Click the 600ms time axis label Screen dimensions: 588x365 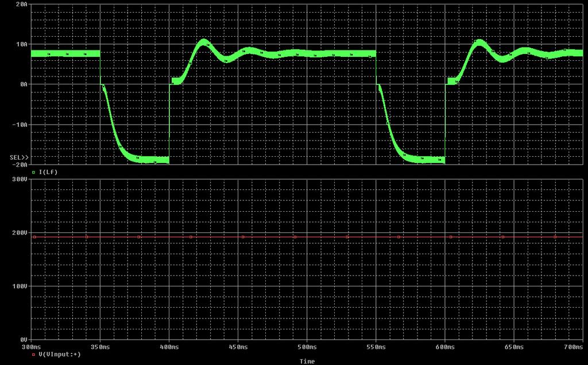tap(445, 347)
